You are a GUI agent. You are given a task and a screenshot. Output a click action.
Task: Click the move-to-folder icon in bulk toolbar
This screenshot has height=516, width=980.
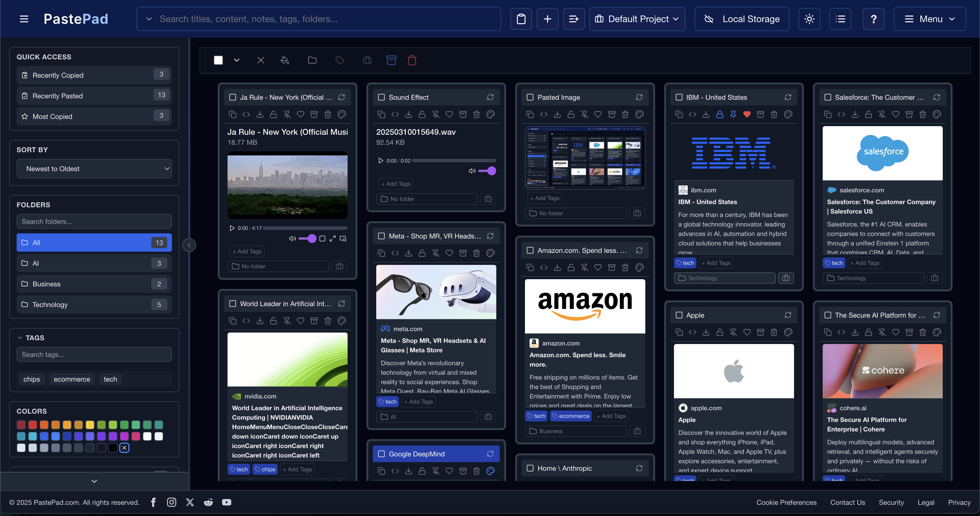[312, 60]
